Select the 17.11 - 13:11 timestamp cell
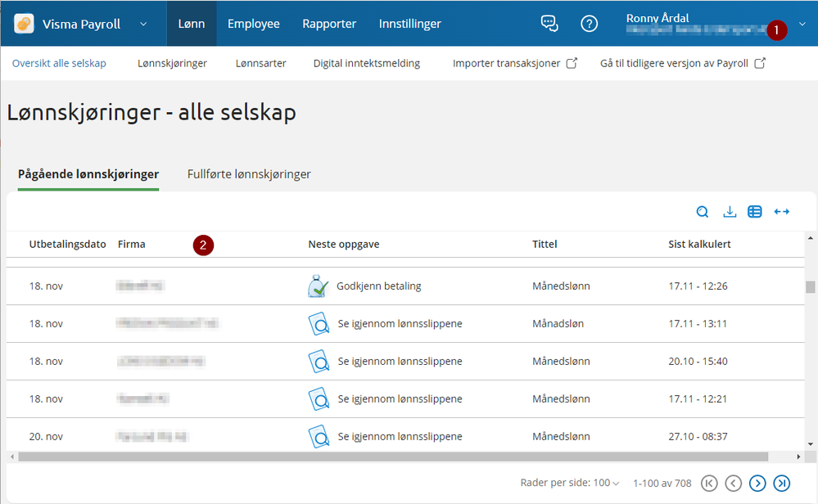Image resolution: width=818 pixels, height=504 pixels. [x=698, y=324]
